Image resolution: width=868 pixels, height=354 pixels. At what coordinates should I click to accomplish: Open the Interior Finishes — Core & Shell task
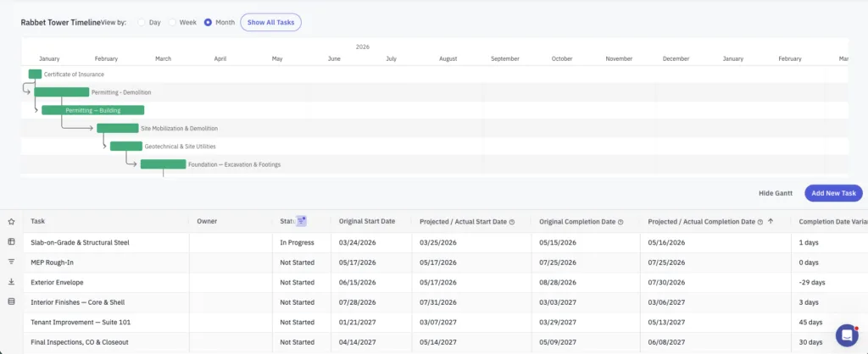(77, 302)
